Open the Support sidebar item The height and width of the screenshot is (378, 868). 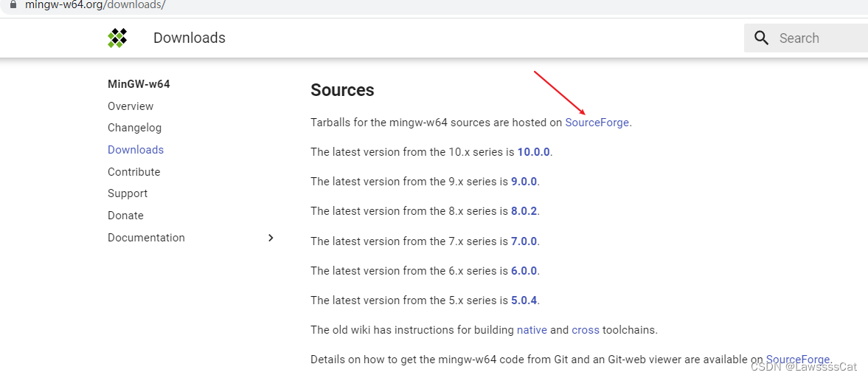(128, 193)
